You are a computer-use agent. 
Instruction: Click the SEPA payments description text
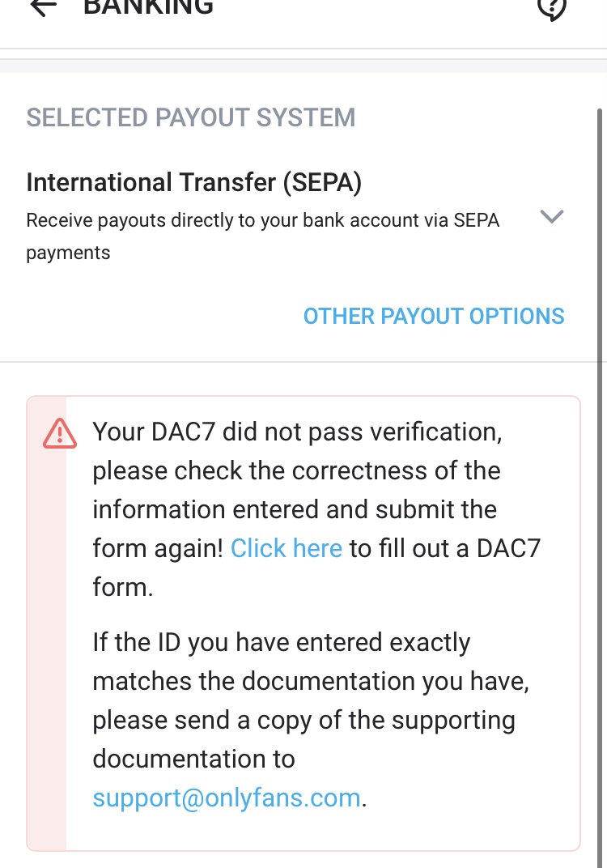263,220
